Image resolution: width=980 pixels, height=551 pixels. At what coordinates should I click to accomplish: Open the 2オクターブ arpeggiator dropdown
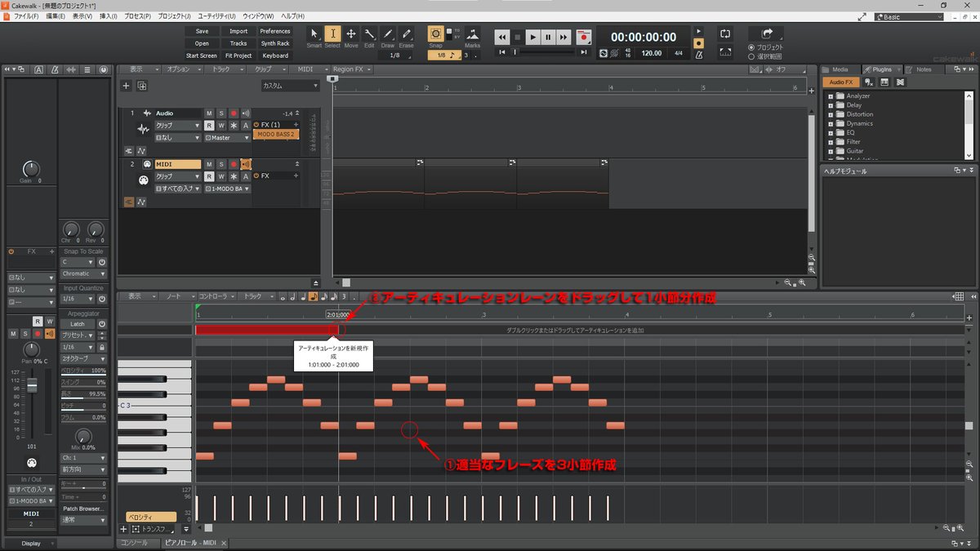[x=83, y=358]
